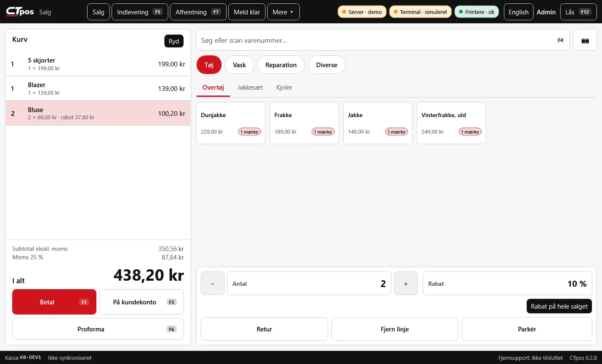Viewport: 602px width, 364px height.
Task: Click the barcode scanner icon button
Action: pyautogui.click(x=585, y=40)
